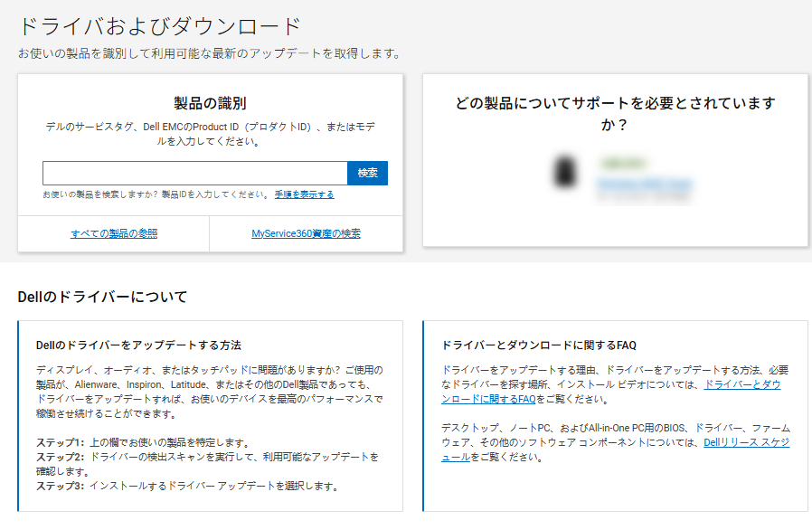Image resolution: width=812 pixels, height=530 pixels.
Task: Click the blurred blue product name link
Action: (644, 184)
